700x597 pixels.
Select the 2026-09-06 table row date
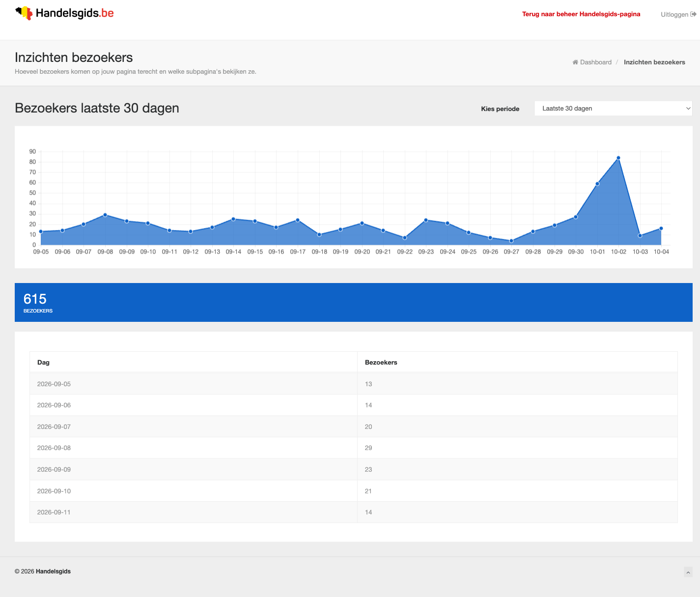click(x=54, y=405)
